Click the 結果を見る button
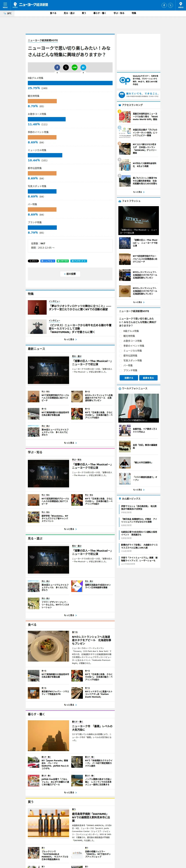Viewport: 186px width, 868px height. (148, 378)
